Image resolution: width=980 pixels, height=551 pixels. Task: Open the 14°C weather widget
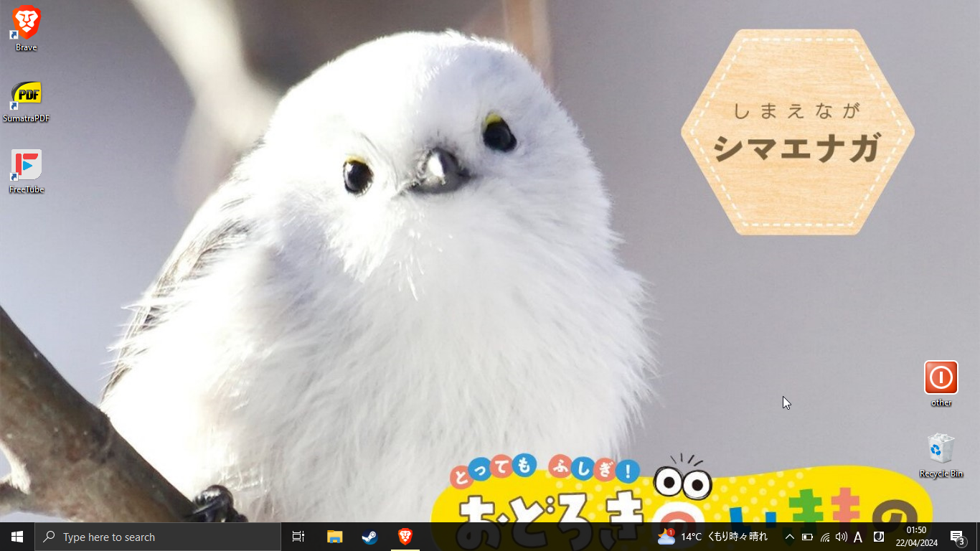pyautogui.click(x=712, y=537)
